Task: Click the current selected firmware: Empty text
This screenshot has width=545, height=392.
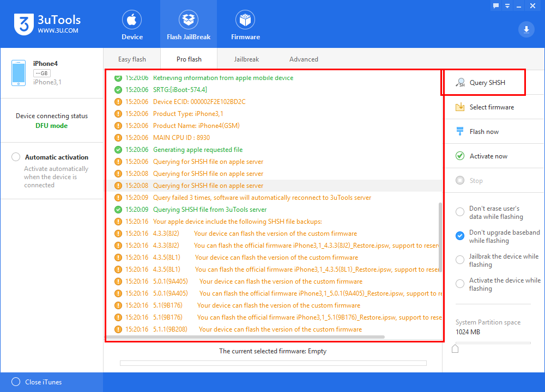Action: click(273, 351)
